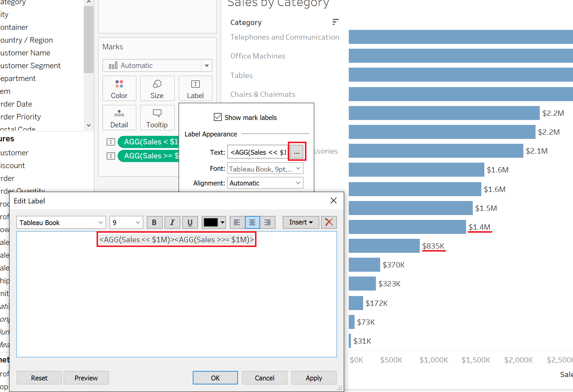This screenshot has width=573, height=392.
Task: Open the Tableau Book font dropdown
Action: [61, 222]
